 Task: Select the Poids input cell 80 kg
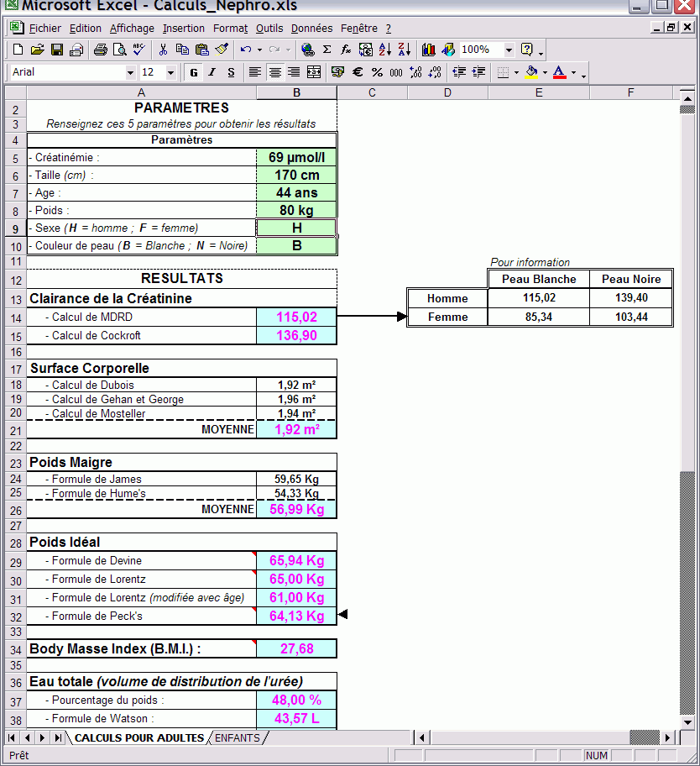click(296, 211)
